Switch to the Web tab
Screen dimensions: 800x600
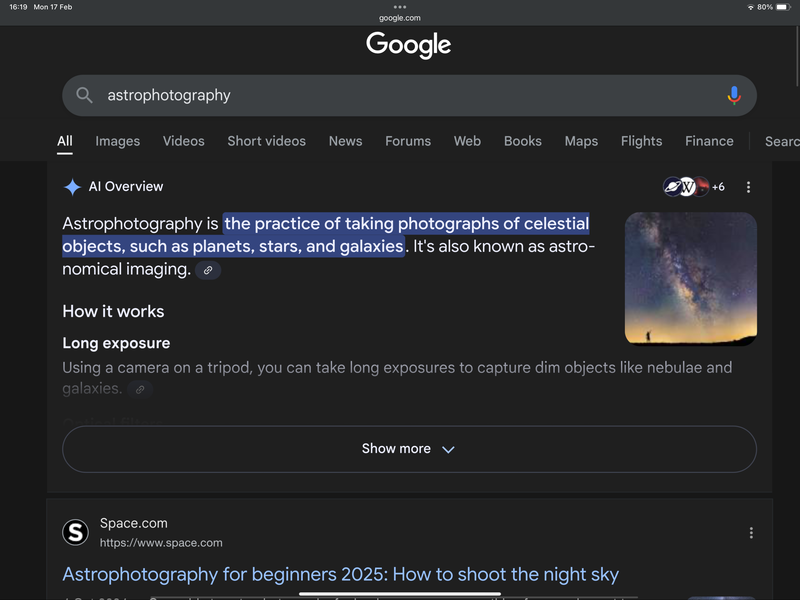(x=467, y=141)
